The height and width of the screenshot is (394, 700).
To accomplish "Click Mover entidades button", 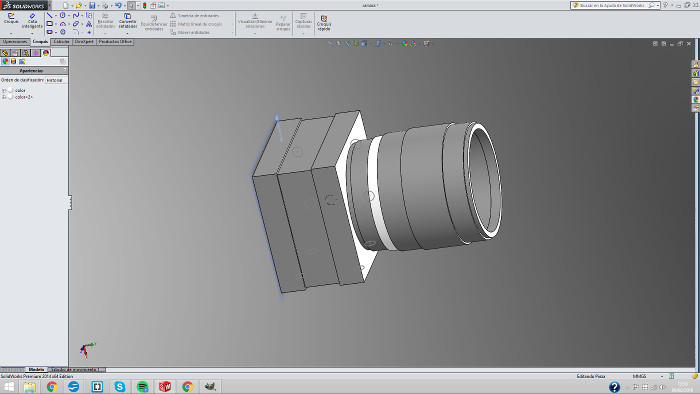I will coord(190,32).
